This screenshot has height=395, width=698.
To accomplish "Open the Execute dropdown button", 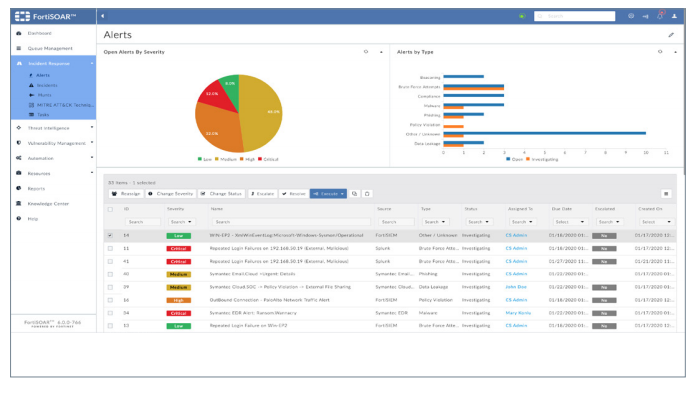I will [328, 194].
